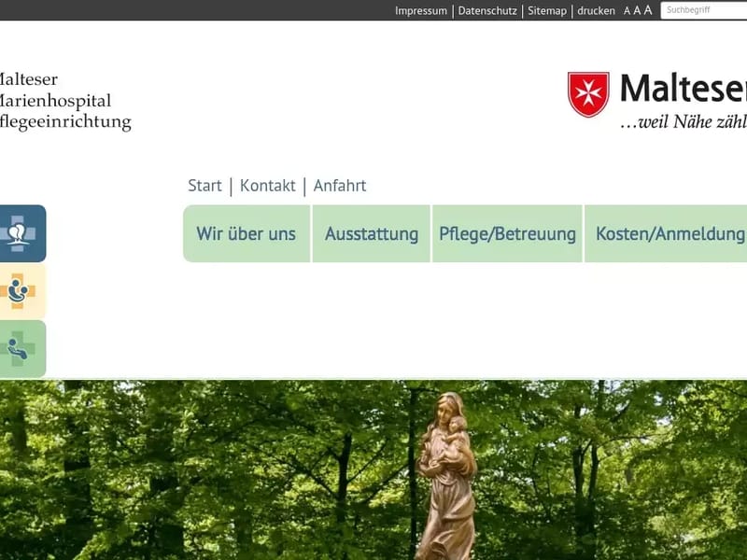The image size is (747, 560).
Task: Open the Datenschutz page
Action: point(486,11)
